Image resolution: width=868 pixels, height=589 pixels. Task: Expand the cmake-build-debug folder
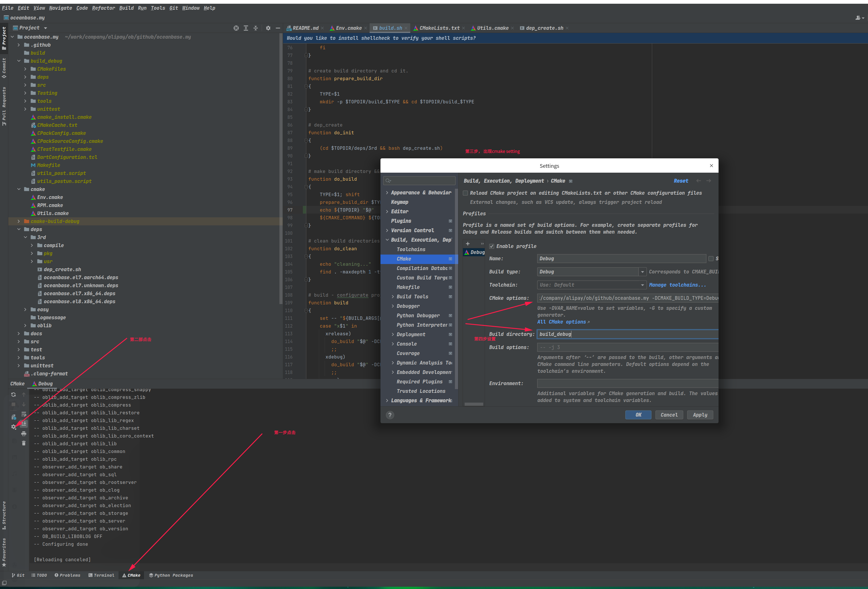coord(19,221)
